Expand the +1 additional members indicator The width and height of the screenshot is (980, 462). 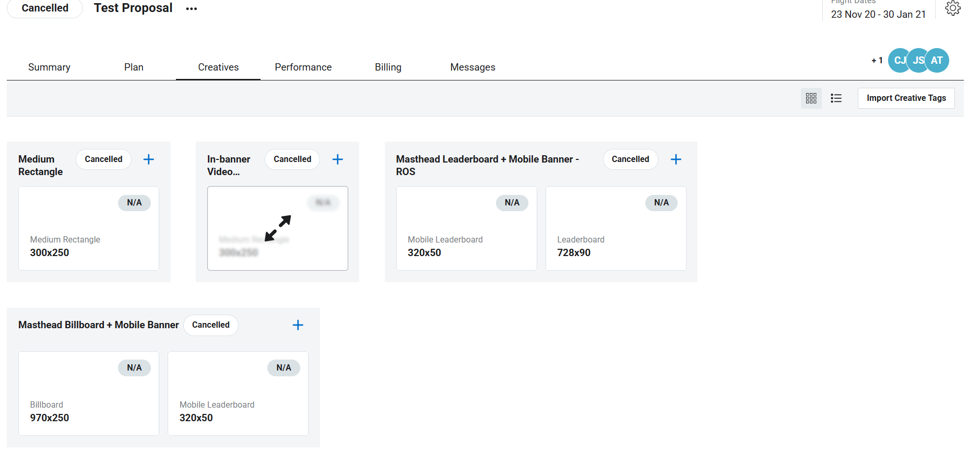click(x=877, y=61)
